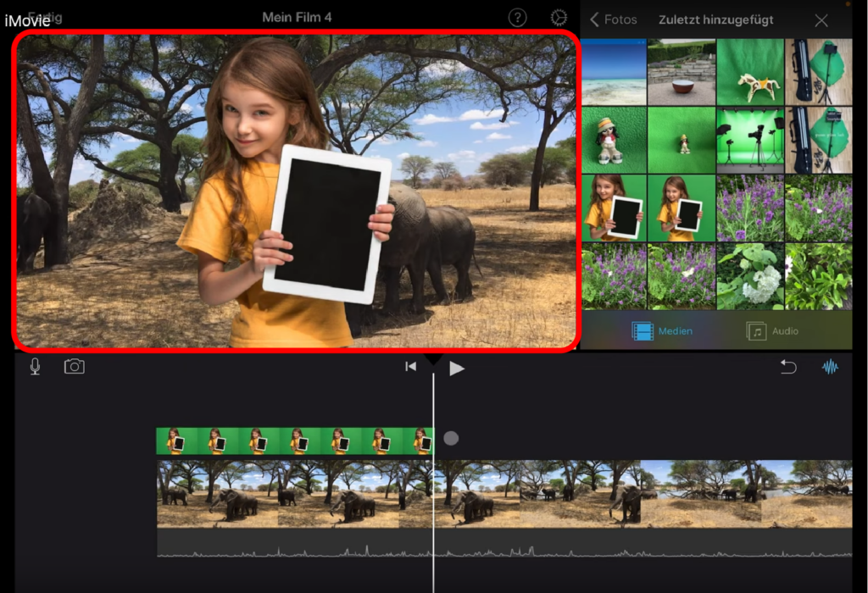868x593 pixels.
Task: Open the help question mark icon
Action: coord(517,18)
